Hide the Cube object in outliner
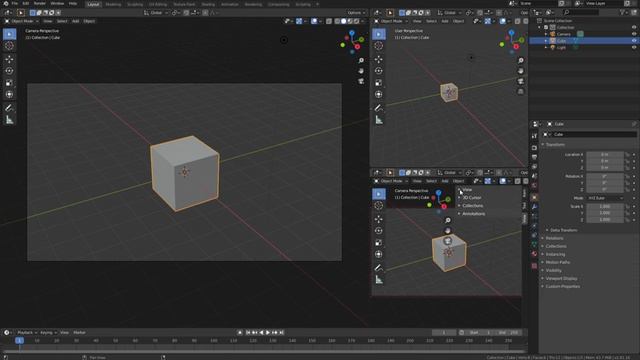This screenshot has height=360, width=640. click(634, 41)
